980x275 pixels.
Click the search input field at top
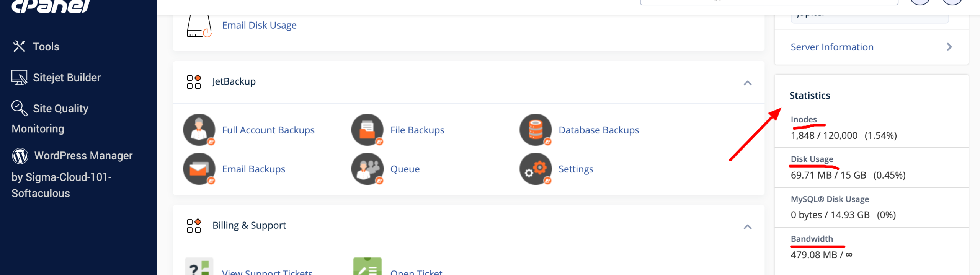click(x=769, y=2)
